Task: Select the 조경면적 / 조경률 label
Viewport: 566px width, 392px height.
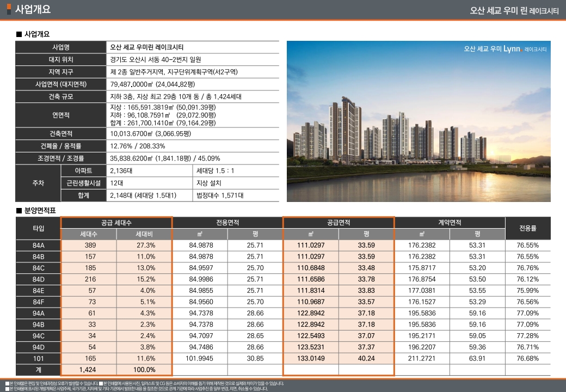Action: click(60, 158)
